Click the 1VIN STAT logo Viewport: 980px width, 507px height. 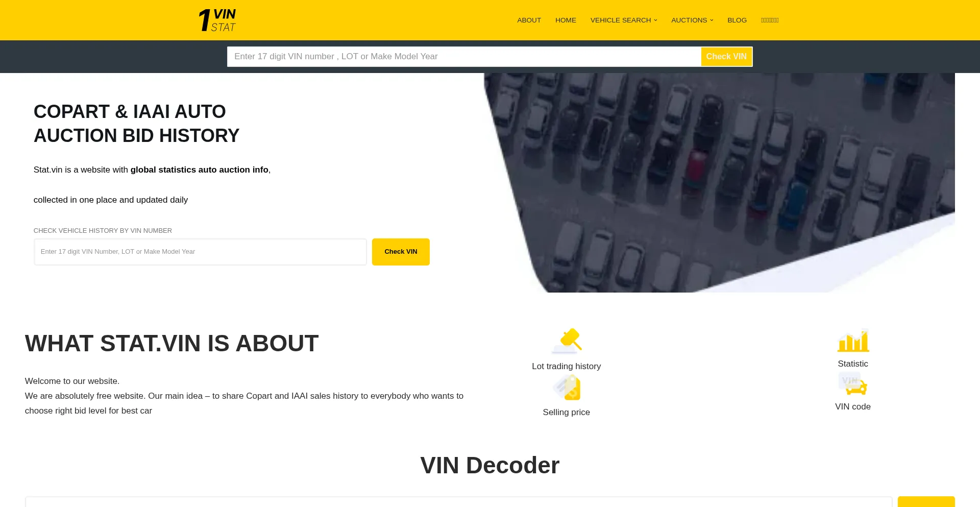coord(217,20)
